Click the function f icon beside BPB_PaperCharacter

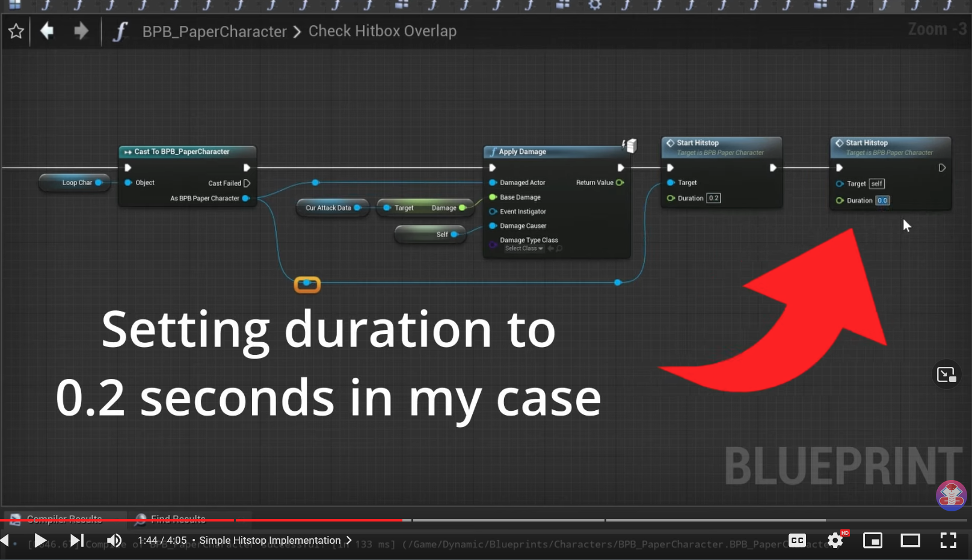pos(120,31)
